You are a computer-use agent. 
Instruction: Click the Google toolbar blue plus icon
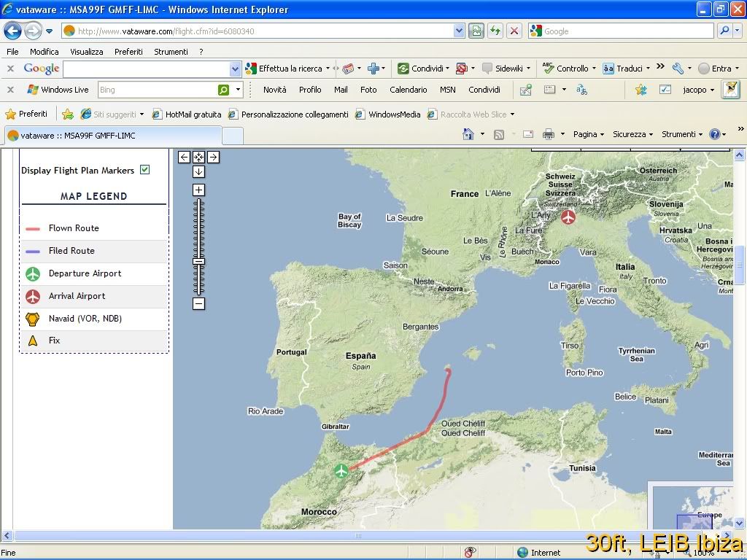(x=373, y=69)
